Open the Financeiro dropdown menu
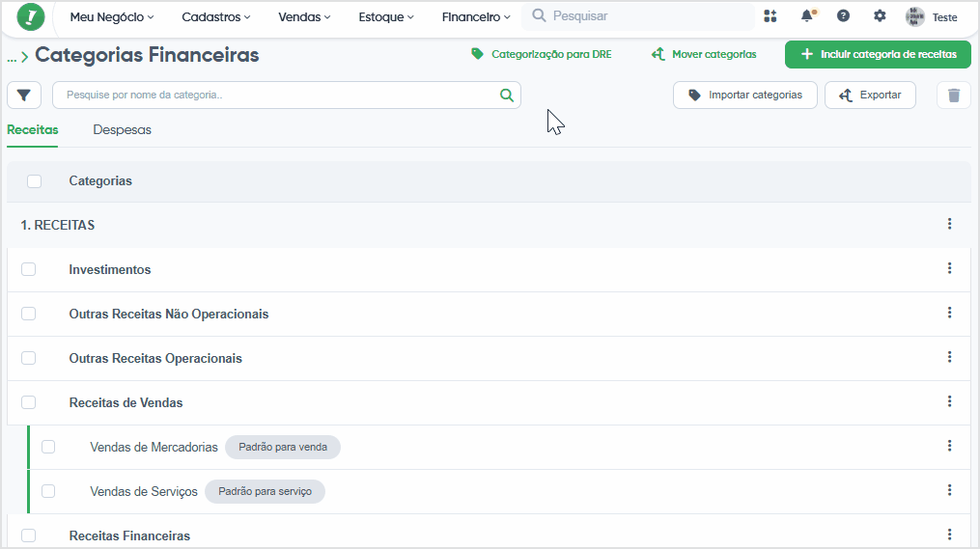The height and width of the screenshot is (549, 980). (476, 16)
